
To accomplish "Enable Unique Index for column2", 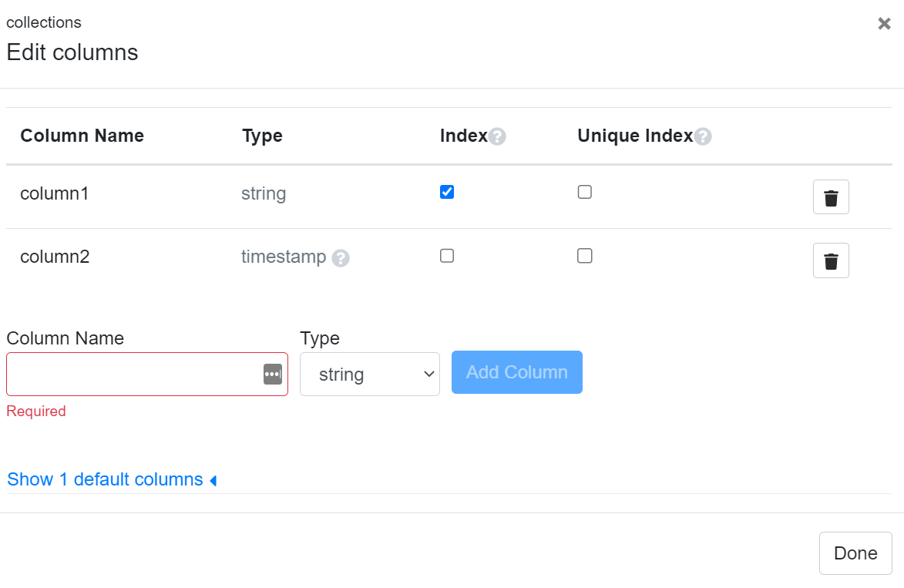I will coord(585,256).
